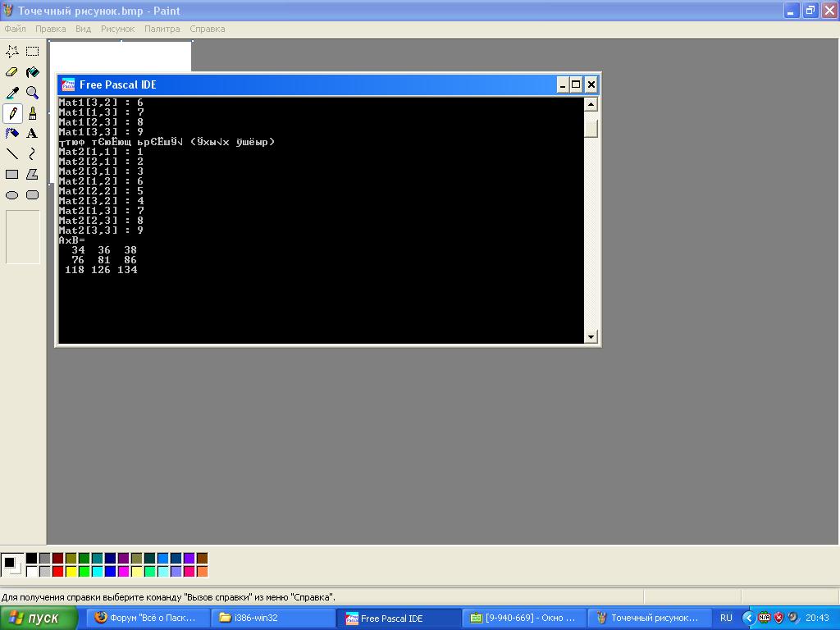Select the Polygon shape tool
The image size is (840, 630).
pos(32,174)
